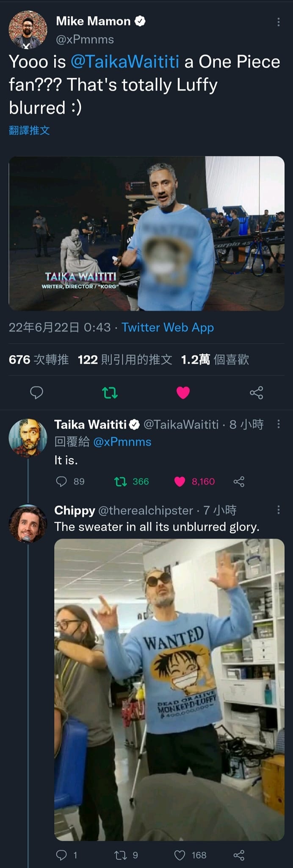Toggle the retweet icon showing 366
This screenshot has height=868, width=293.
[121, 481]
